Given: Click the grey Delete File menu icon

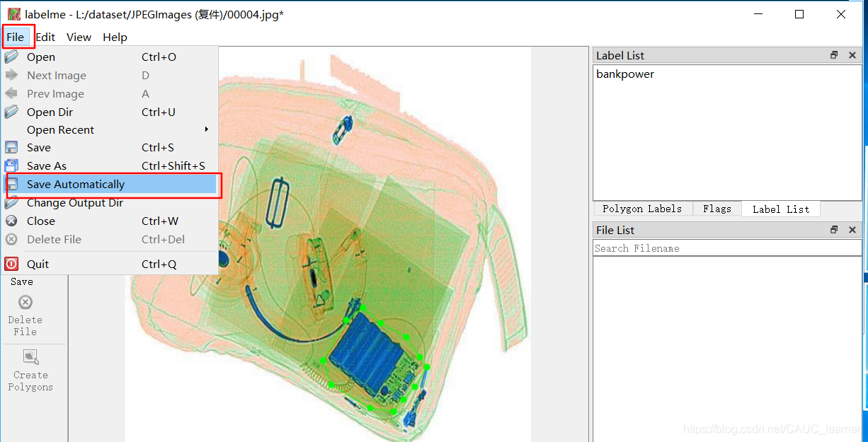Looking at the screenshot, I should pyautogui.click(x=11, y=240).
